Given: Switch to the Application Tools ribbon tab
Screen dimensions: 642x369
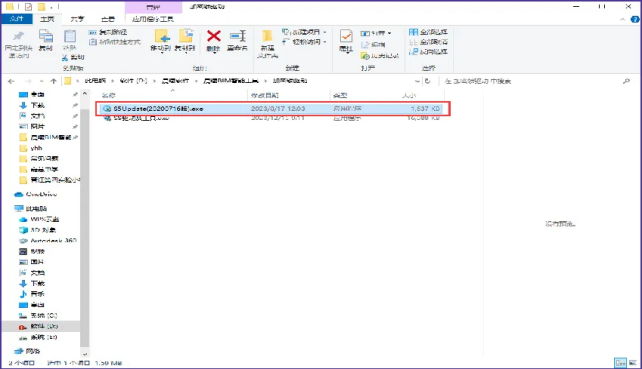Looking at the screenshot, I should 153,19.
